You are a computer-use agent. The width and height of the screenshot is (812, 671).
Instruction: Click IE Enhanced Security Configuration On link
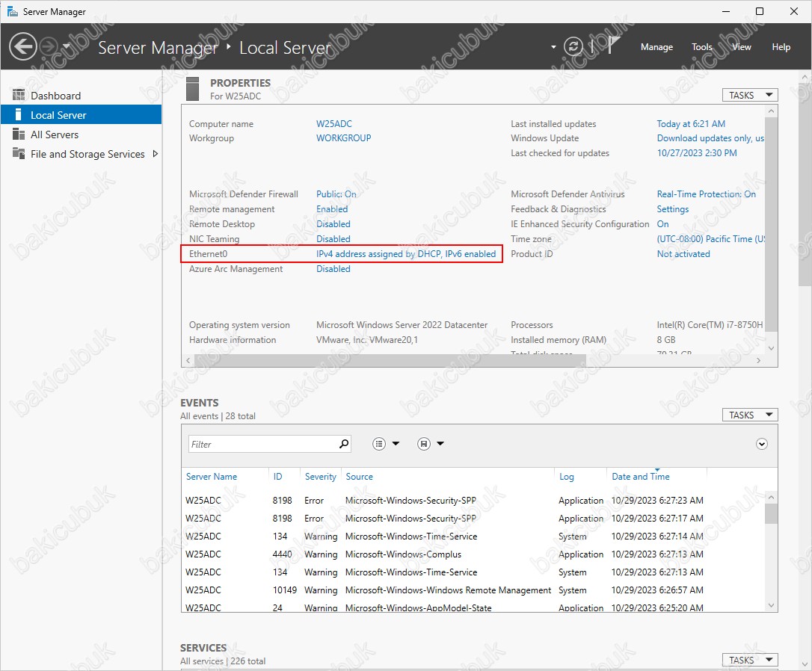[663, 224]
